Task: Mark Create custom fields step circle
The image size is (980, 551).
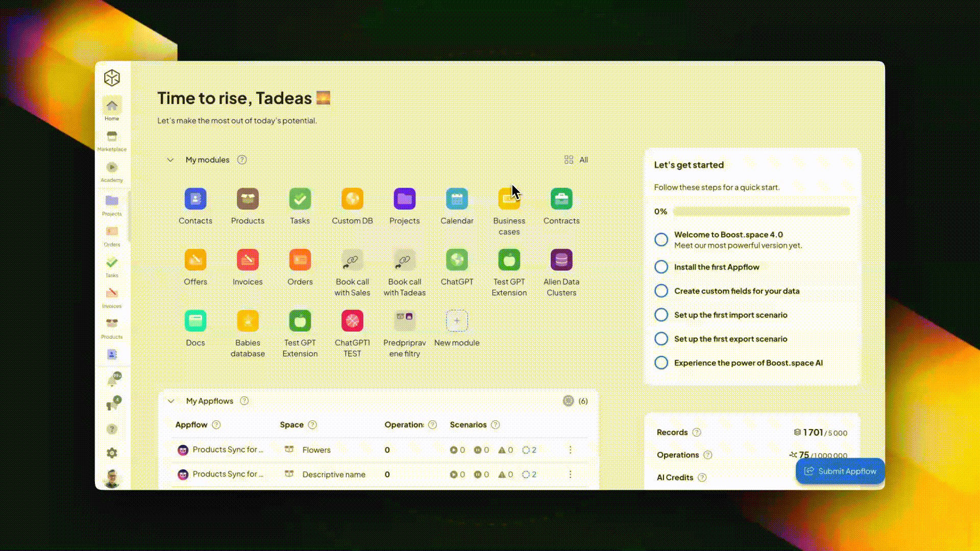Action: 661,291
